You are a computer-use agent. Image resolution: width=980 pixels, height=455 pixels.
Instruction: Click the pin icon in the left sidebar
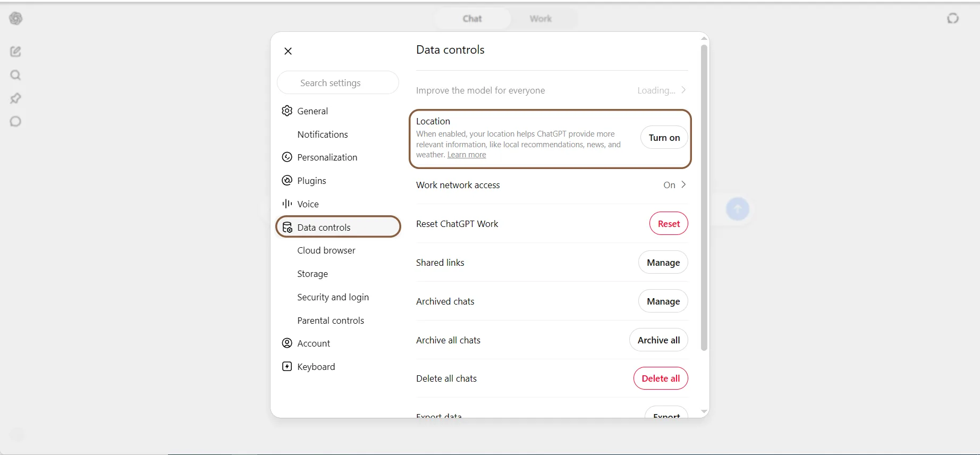(x=15, y=98)
